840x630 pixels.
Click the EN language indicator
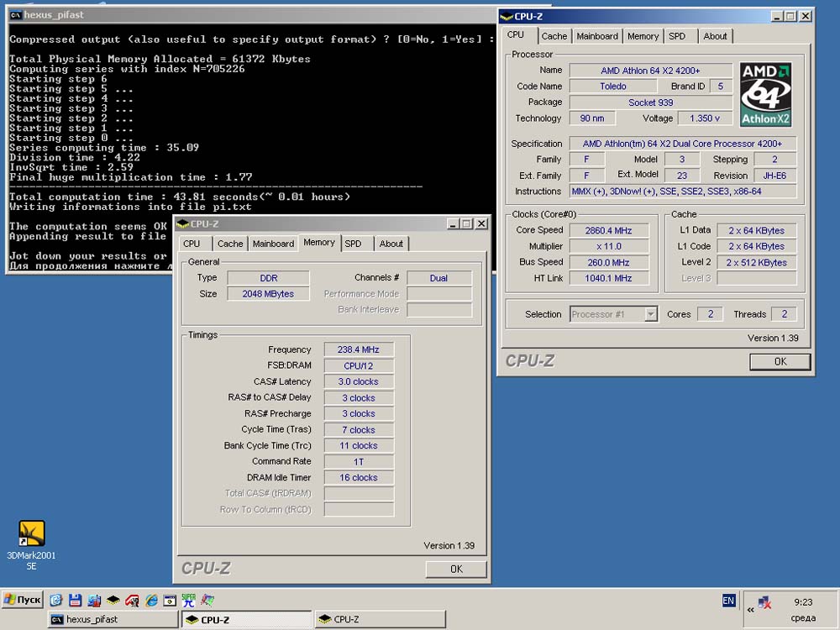[728, 601]
